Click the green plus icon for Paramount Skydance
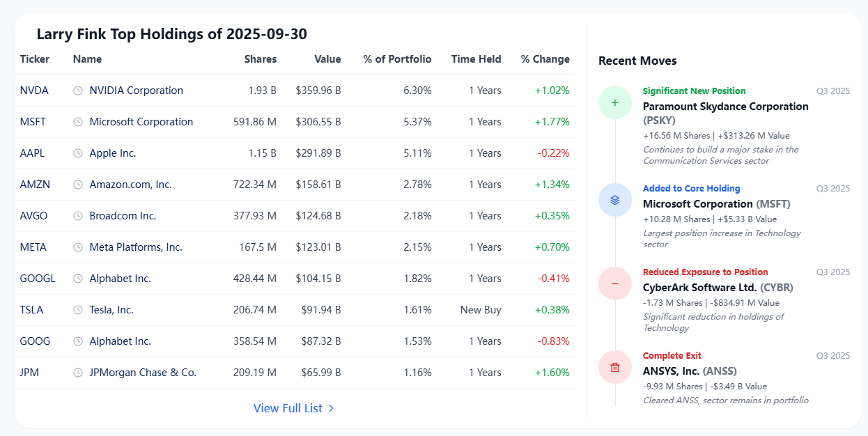This screenshot has width=868, height=436. coord(615,102)
